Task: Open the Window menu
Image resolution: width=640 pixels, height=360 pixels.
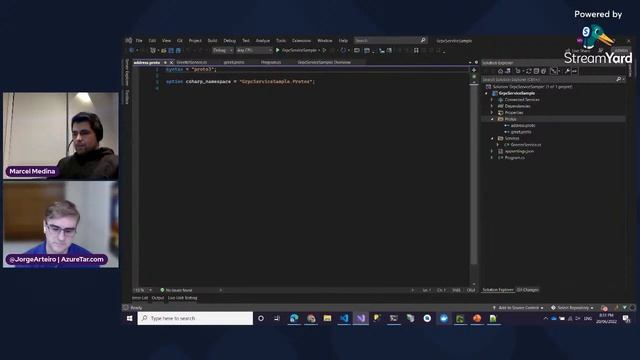Action: (324, 40)
